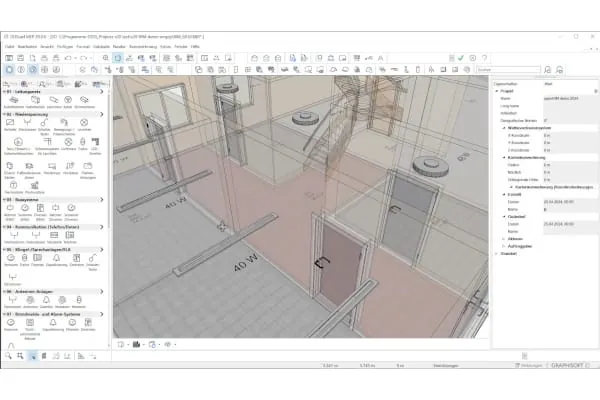Open the Ansicht menu

point(47,47)
